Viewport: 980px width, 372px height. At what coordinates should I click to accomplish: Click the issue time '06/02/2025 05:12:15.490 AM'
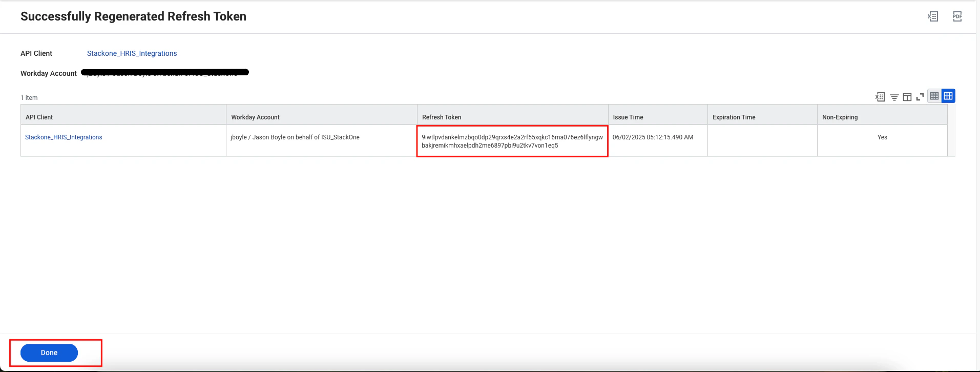point(653,137)
